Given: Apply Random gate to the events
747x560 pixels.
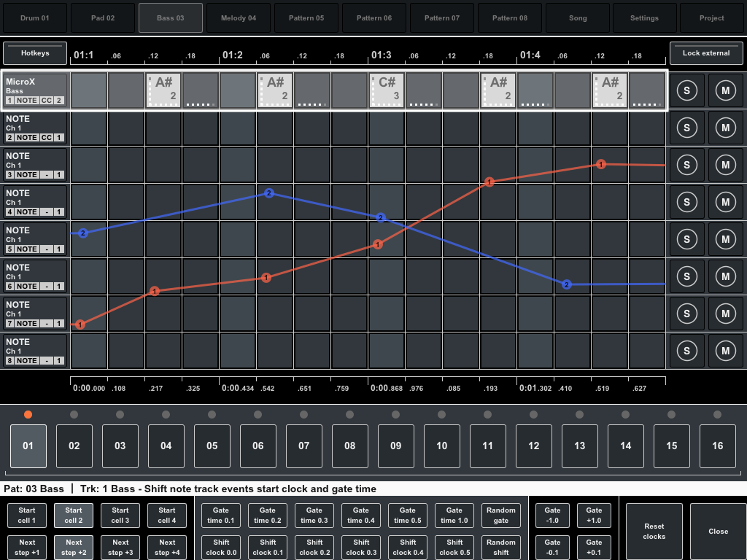Looking at the screenshot, I should [x=500, y=515].
